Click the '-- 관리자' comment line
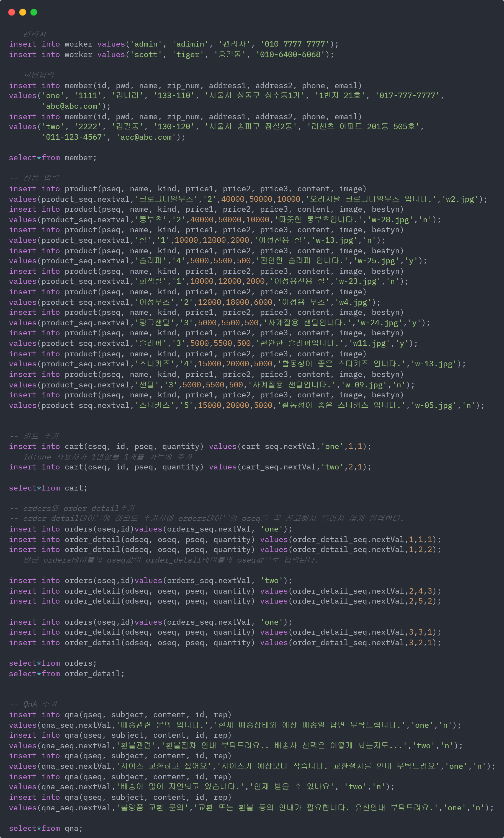Image resolution: width=504 pixels, height=838 pixels. [x=28, y=34]
